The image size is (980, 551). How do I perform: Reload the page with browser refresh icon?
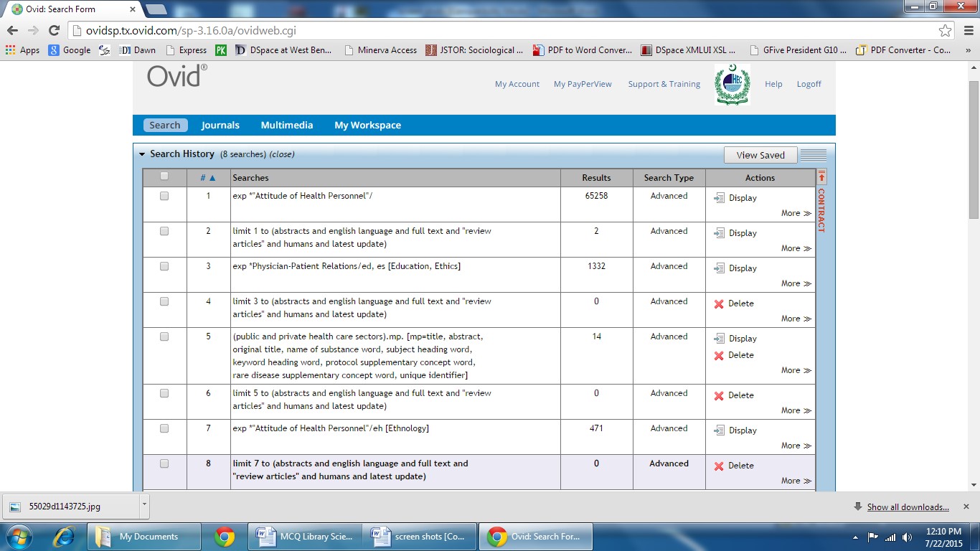point(54,30)
